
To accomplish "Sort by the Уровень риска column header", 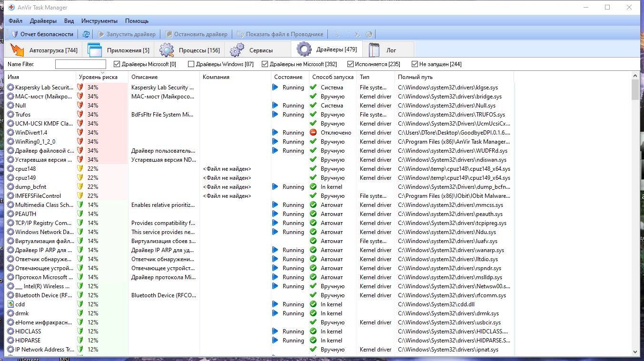I will [102, 77].
